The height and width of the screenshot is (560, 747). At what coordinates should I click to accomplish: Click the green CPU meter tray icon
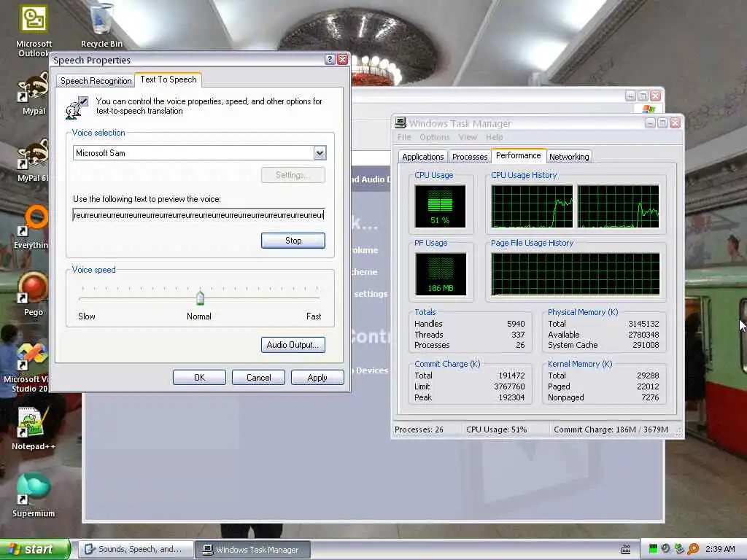click(x=653, y=549)
